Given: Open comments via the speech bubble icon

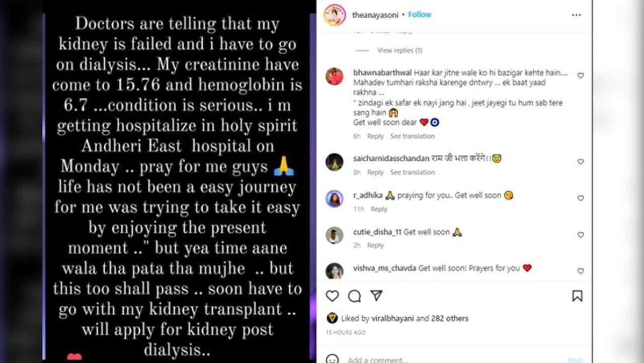Looking at the screenshot, I should point(354,296).
